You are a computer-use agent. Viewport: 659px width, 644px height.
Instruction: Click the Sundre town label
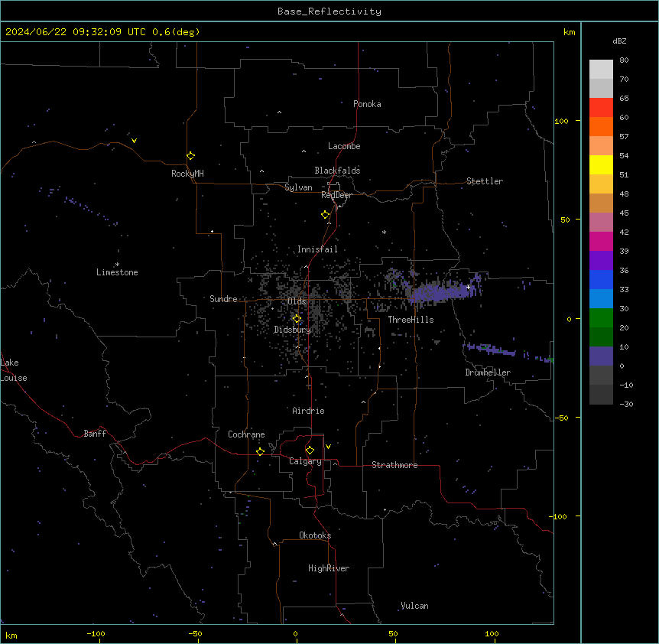click(x=223, y=299)
